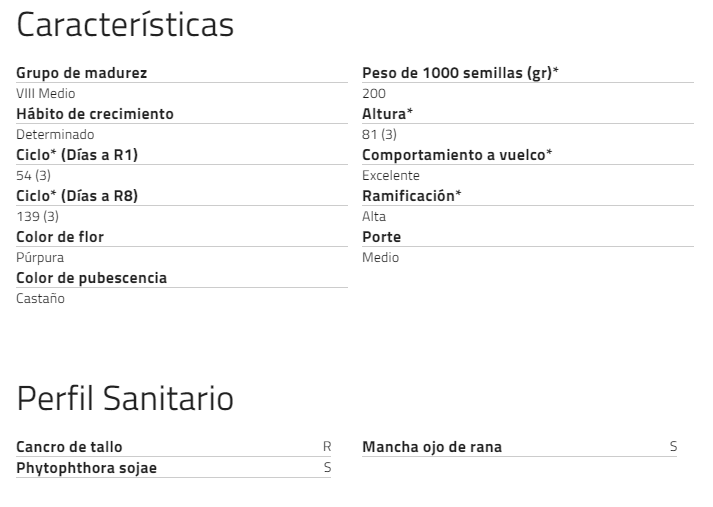This screenshot has height=507, width=713.
Task: Select the Grupo de madurez label
Action: 81,73
